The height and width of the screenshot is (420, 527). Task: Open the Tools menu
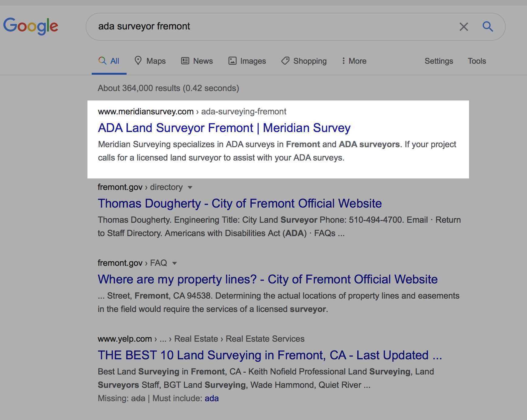click(x=477, y=61)
